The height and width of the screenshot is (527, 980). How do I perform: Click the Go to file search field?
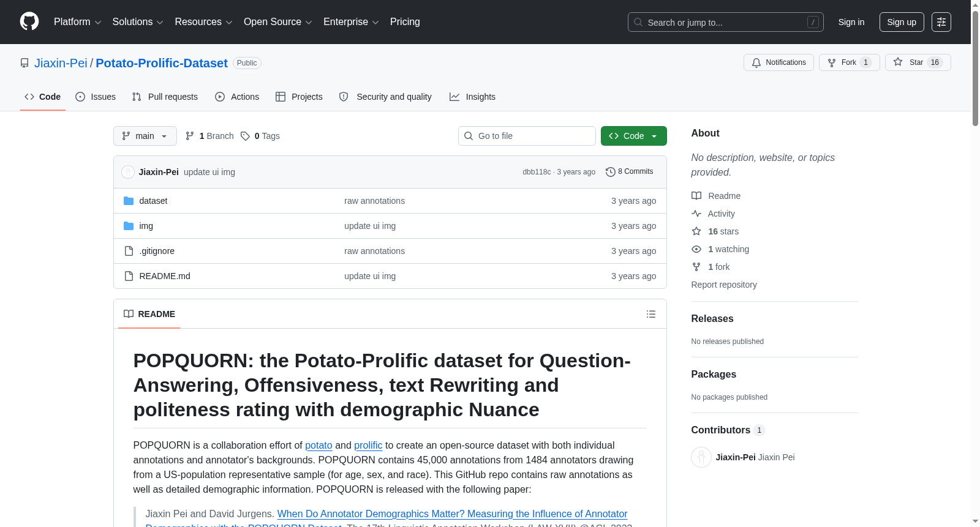(527, 136)
